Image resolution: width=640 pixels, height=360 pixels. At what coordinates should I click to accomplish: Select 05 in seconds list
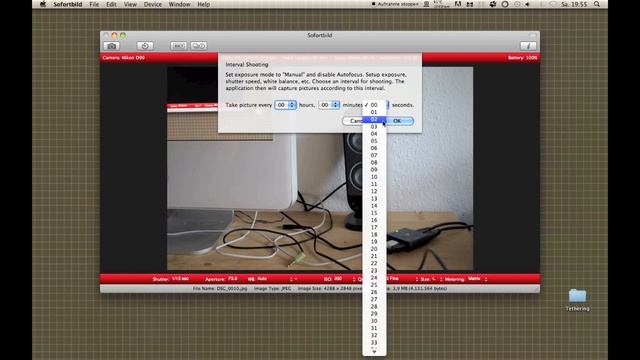coord(374,141)
